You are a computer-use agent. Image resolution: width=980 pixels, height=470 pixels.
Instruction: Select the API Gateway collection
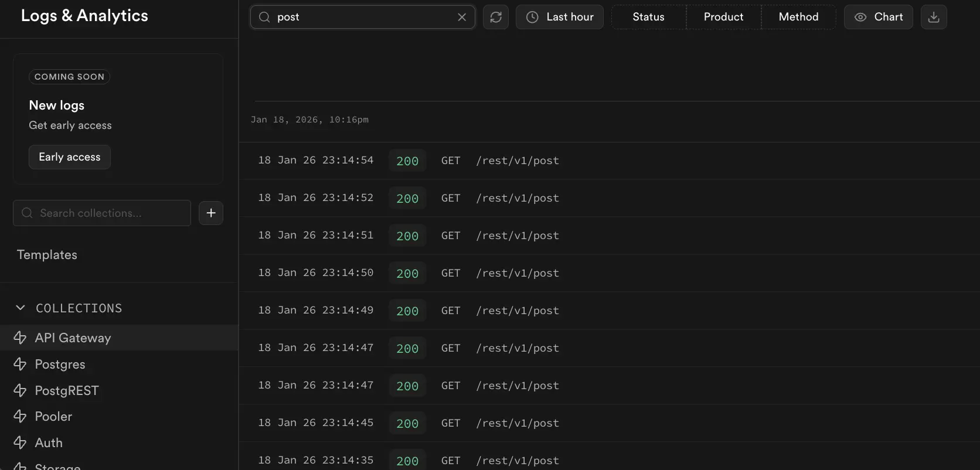click(73, 338)
